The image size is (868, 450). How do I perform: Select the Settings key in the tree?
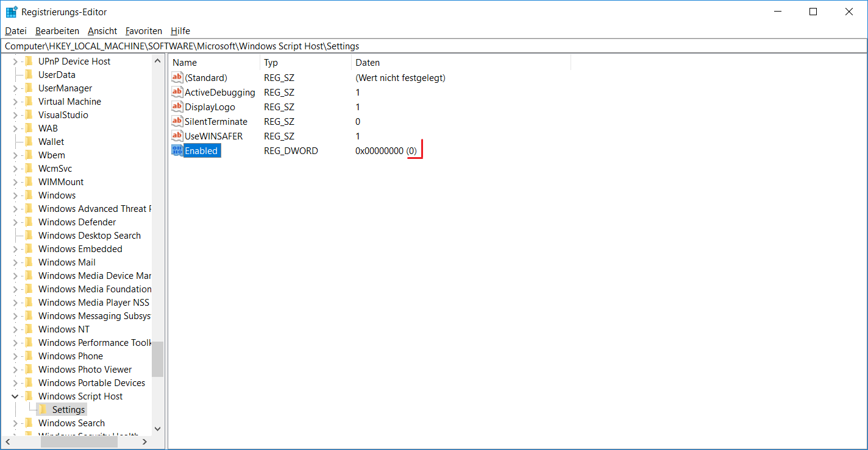click(x=68, y=409)
